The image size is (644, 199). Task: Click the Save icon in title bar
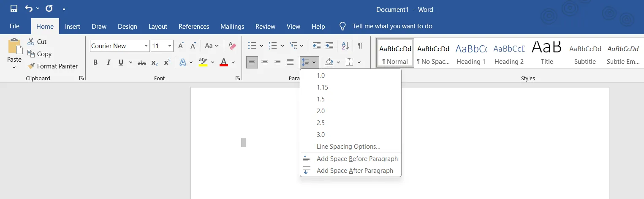14,8
